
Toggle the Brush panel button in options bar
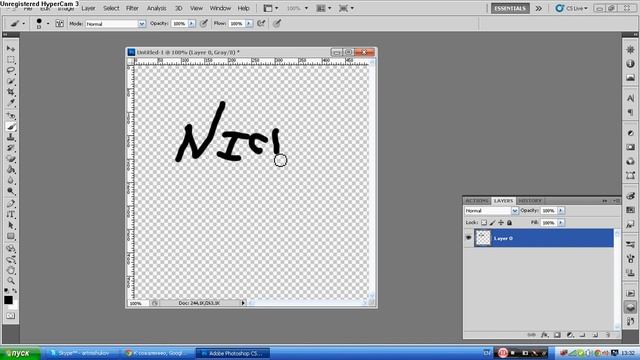pyautogui.click(x=60, y=24)
